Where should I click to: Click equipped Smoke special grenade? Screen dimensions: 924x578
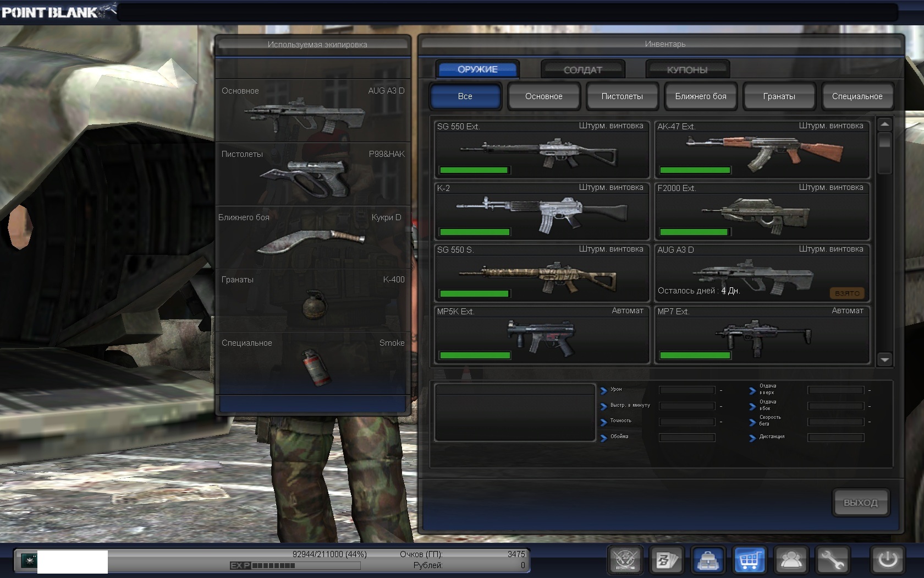point(312,363)
